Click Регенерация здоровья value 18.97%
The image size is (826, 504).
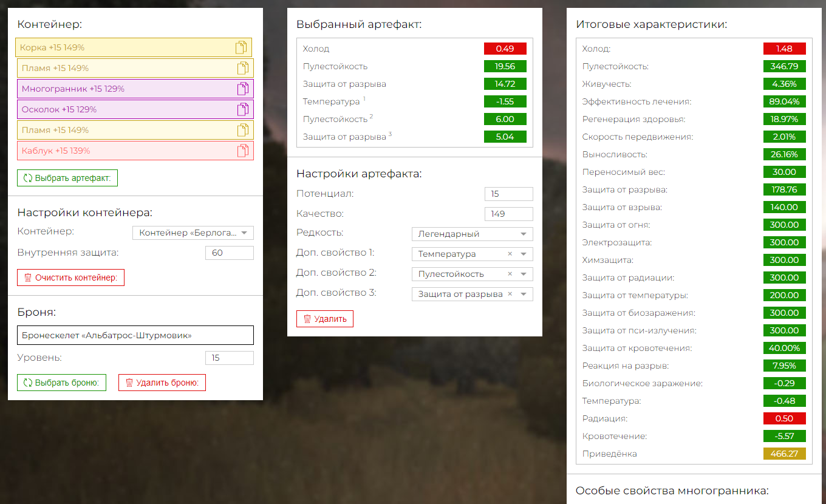pyautogui.click(x=785, y=119)
